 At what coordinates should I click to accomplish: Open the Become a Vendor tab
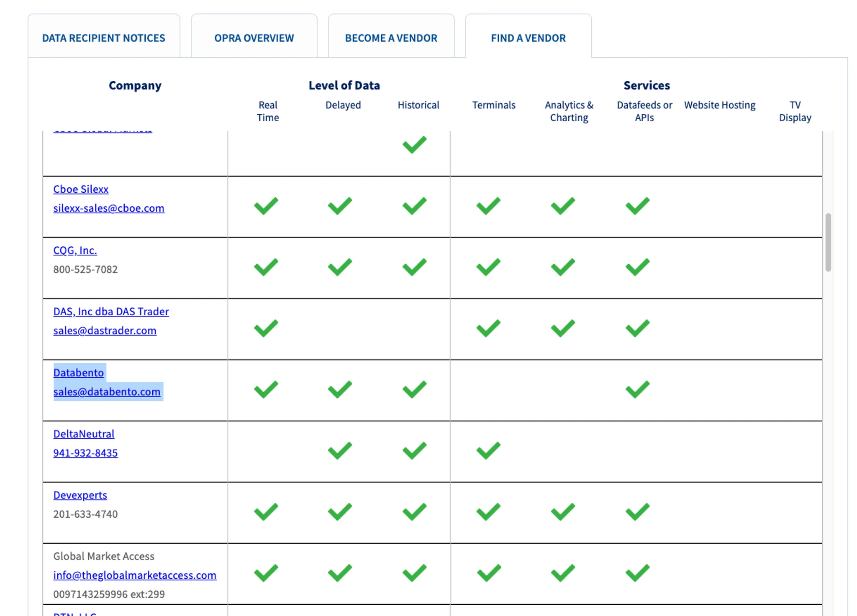click(x=391, y=38)
